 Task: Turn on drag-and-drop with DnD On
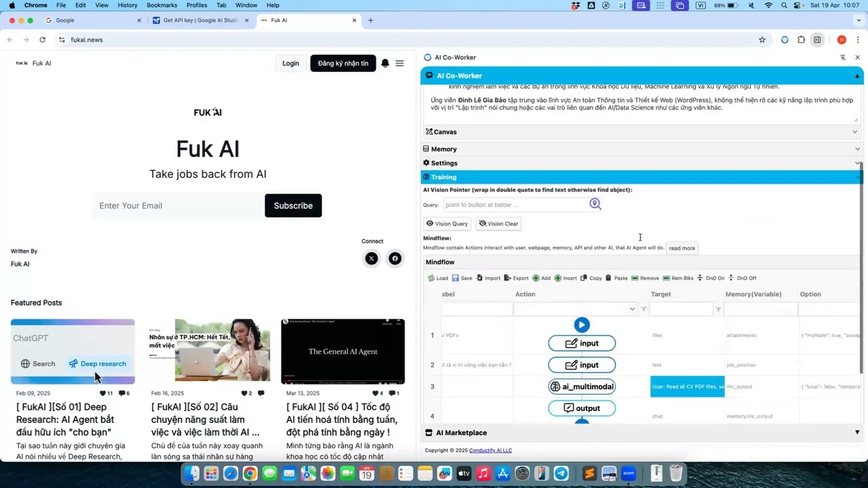point(711,278)
